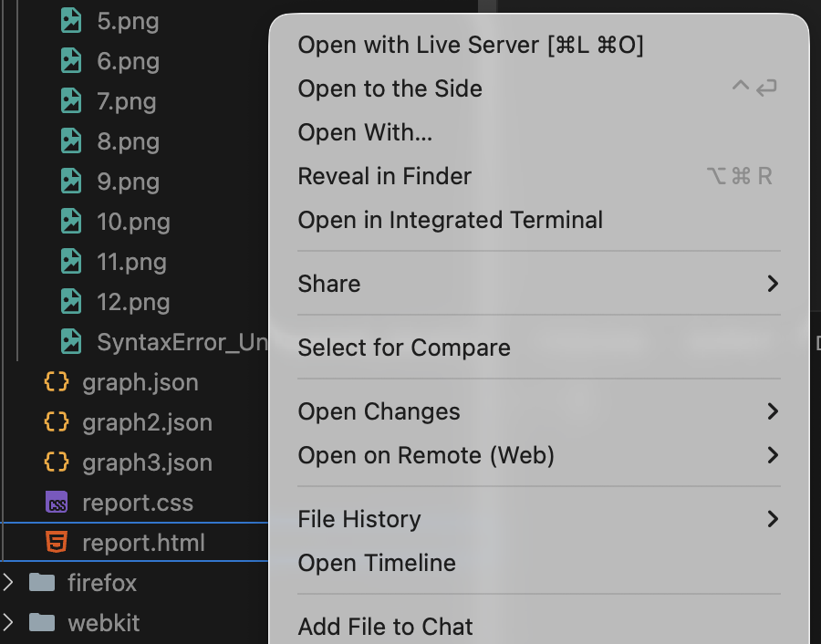
Task: Select graph2.json in the file tree
Action: pyautogui.click(x=147, y=422)
